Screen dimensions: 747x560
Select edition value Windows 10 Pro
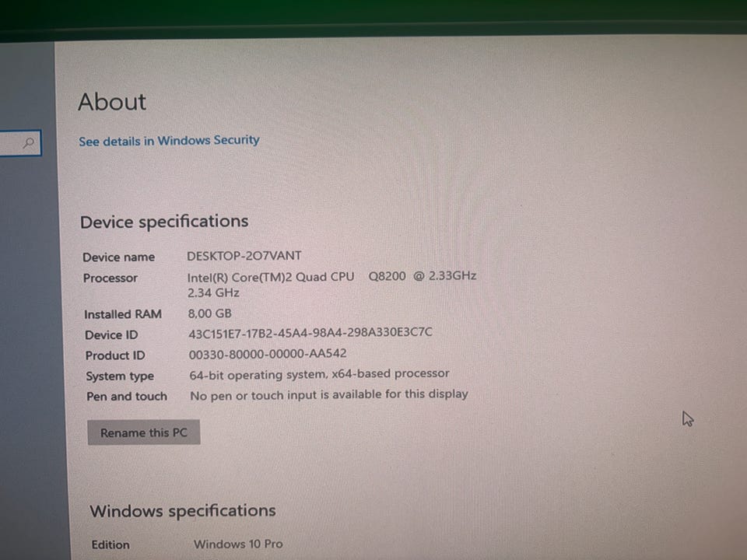pos(238,544)
